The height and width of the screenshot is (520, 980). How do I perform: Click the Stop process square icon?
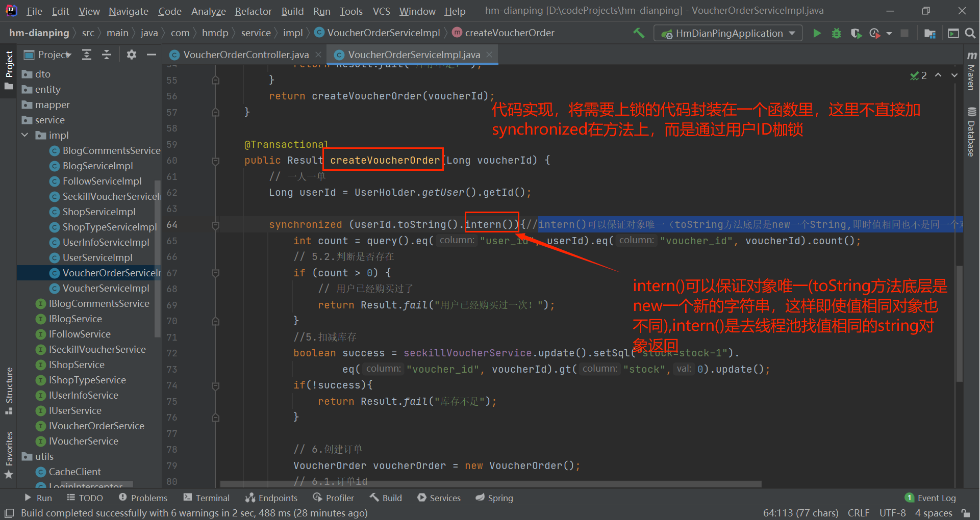pos(904,33)
